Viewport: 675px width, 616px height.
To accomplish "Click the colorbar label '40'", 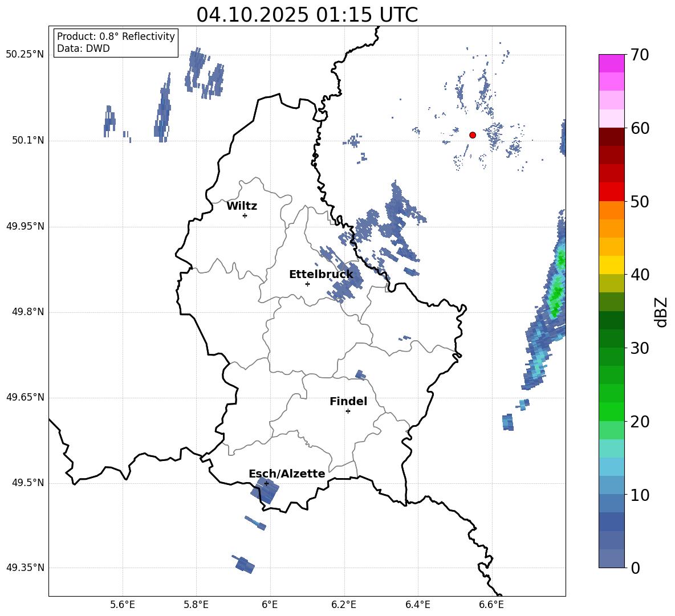I will tap(640, 275).
